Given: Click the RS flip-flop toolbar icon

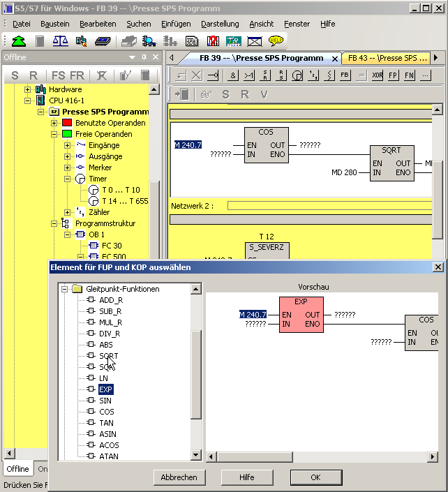Looking at the screenshot, I should 281,75.
